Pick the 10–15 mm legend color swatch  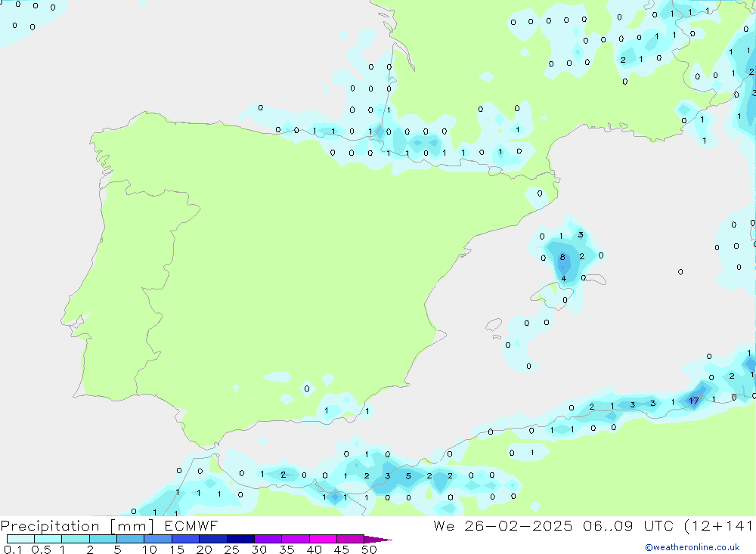coord(158,539)
